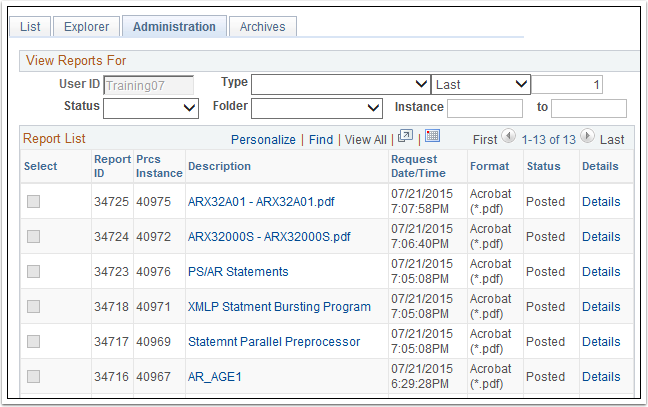Open Details for report 34716

coord(601,376)
